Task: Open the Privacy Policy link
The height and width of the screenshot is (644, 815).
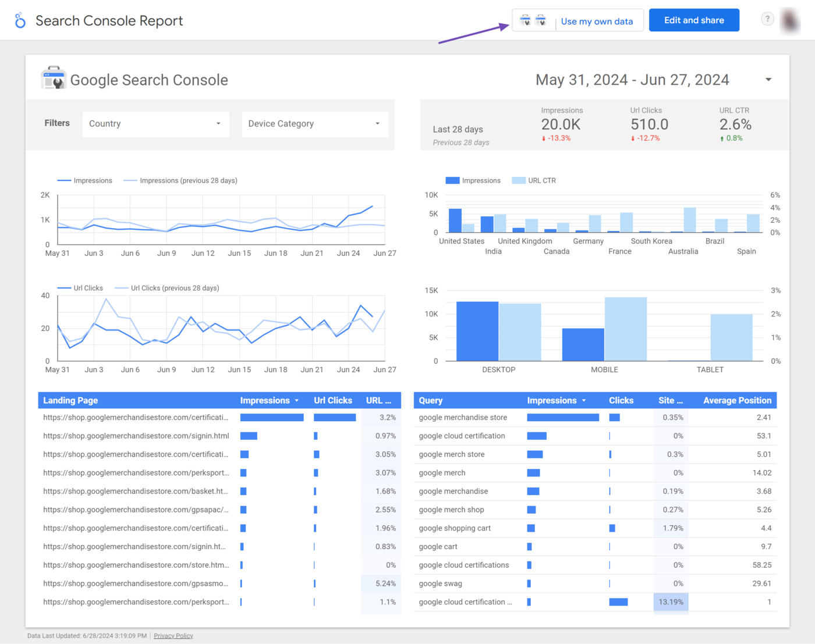Action: tap(173, 636)
